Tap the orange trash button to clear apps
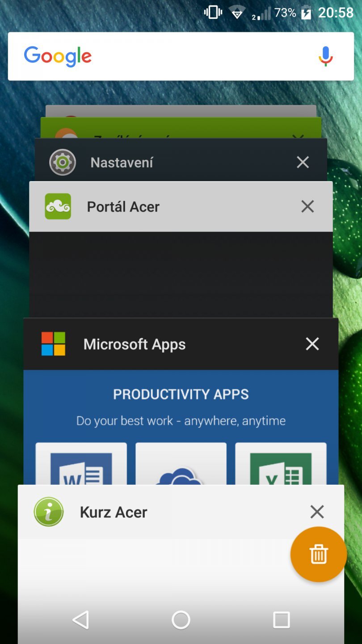This screenshot has width=362, height=644. pyautogui.click(x=318, y=554)
